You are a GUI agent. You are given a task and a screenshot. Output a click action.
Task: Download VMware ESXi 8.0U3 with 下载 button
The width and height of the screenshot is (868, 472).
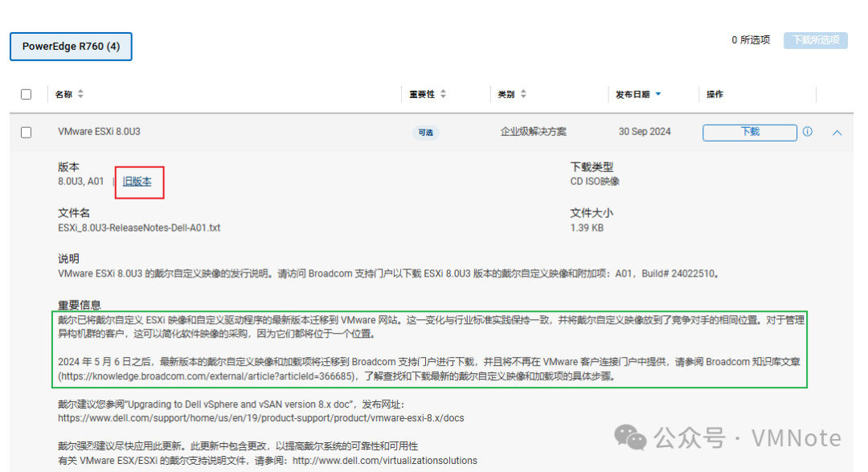coord(750,133)
